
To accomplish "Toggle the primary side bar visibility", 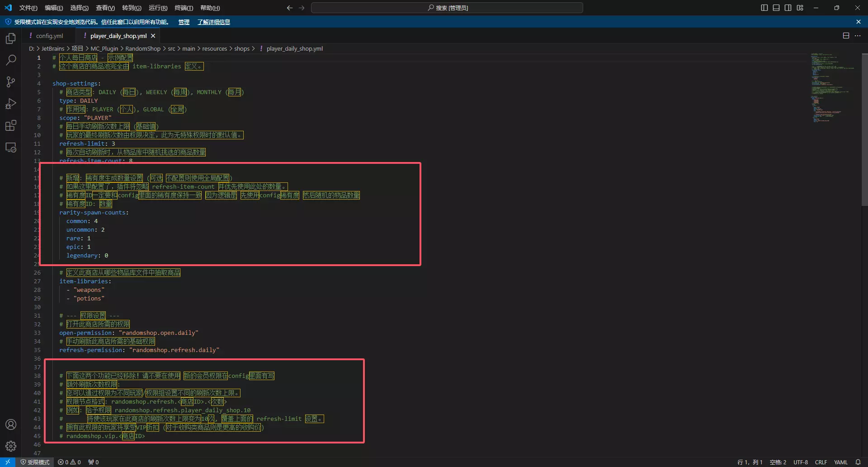I will (764, 8).
